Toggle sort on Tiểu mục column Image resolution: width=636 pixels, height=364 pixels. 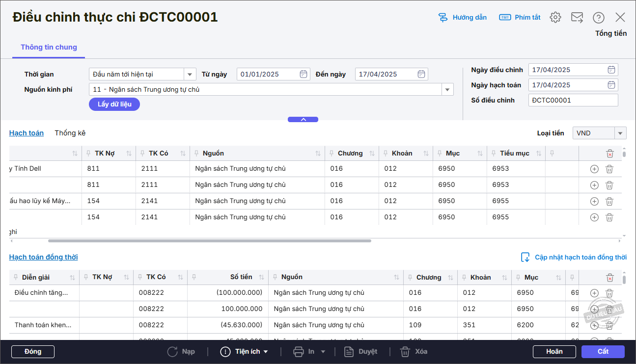pyautogui.click(x=539, y=154)
